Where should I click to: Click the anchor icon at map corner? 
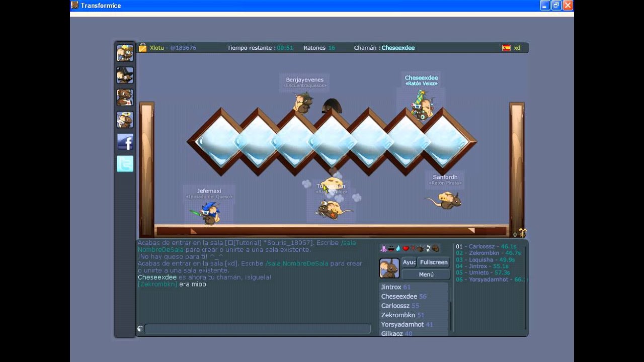(522, 233)
